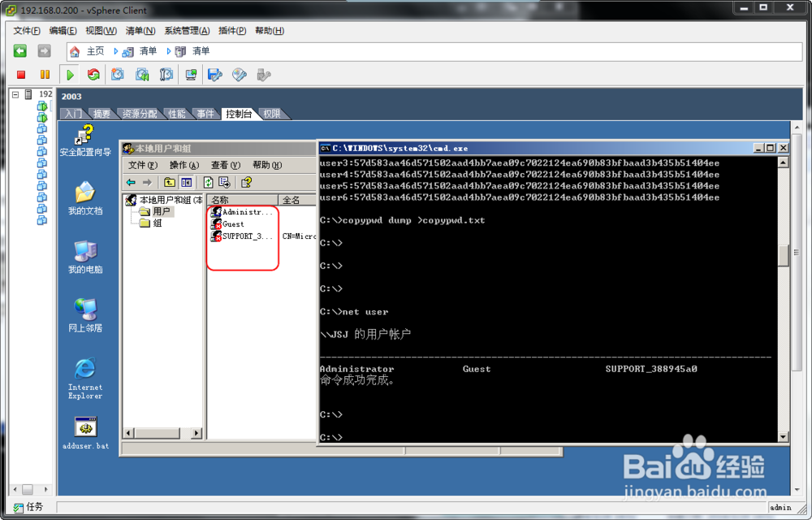Click the right scroll arrow under the 本地用户和组 tree
This screenshot has height=520, width=812.
click(x=197, y=433)
